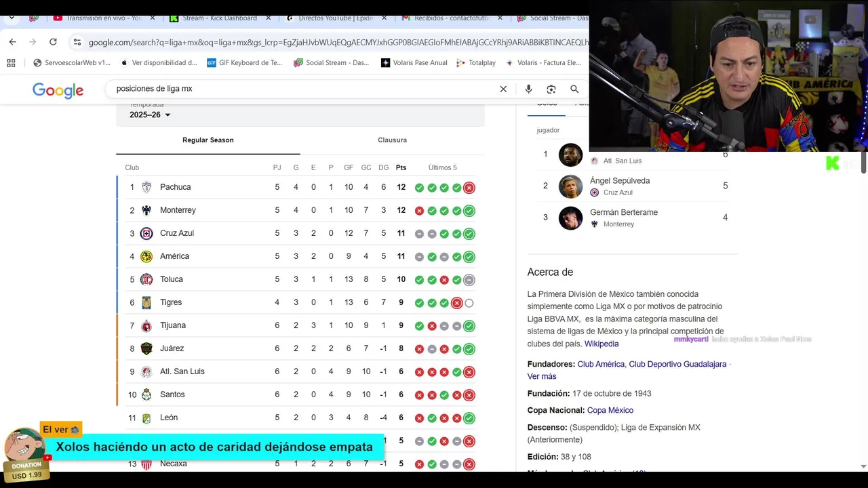Image resolution: width=868 pixels, height=488 pixels.
Task: Open the Club Deportivo Guadalajara link
Action: (x=677, y=364)
